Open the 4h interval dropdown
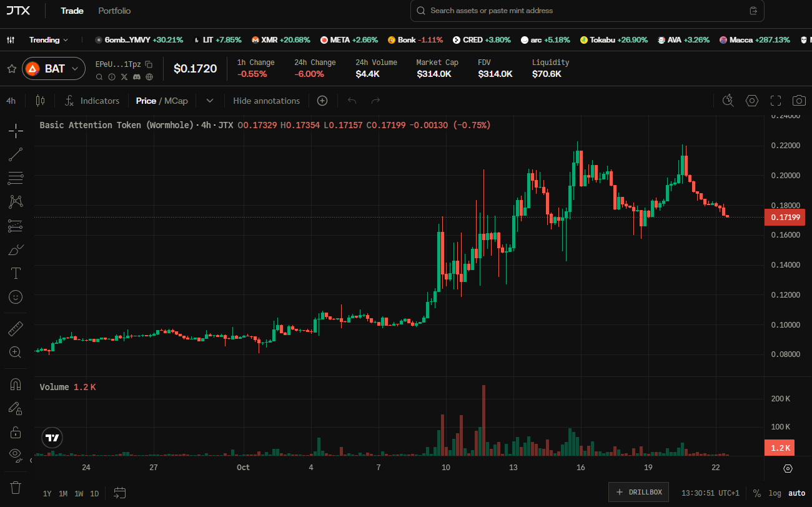This screenshot has width=812, height=507. pos(11,101)
